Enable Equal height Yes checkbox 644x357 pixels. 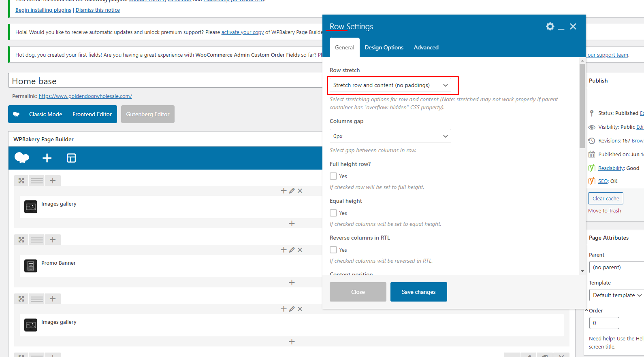pyautogui.click(x=333, y=213)
